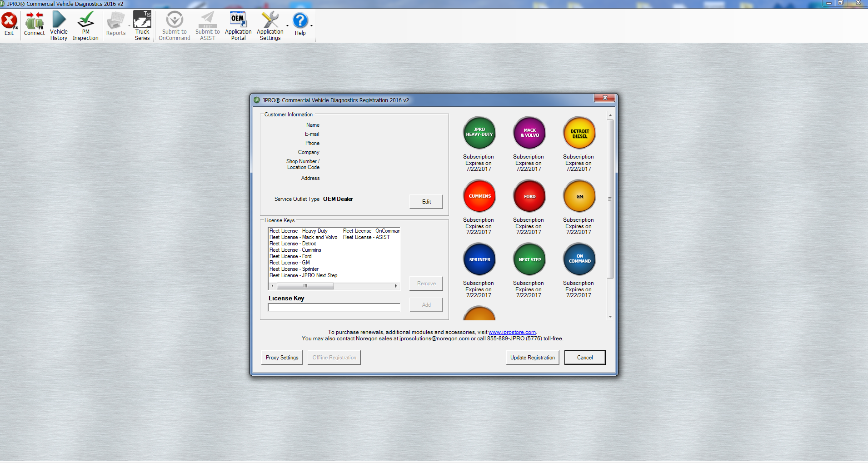
Task: Open the OEM Application Portal
Action: coord(238,26)
